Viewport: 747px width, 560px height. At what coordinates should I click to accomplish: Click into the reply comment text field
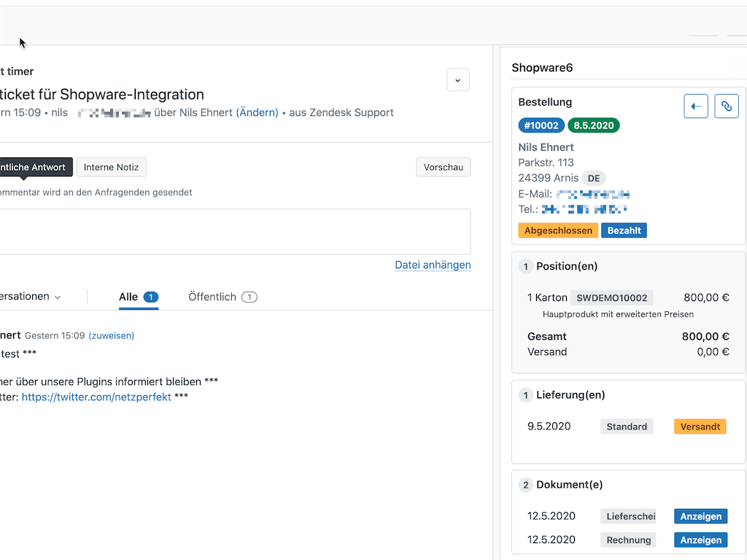tap(233, 231)
